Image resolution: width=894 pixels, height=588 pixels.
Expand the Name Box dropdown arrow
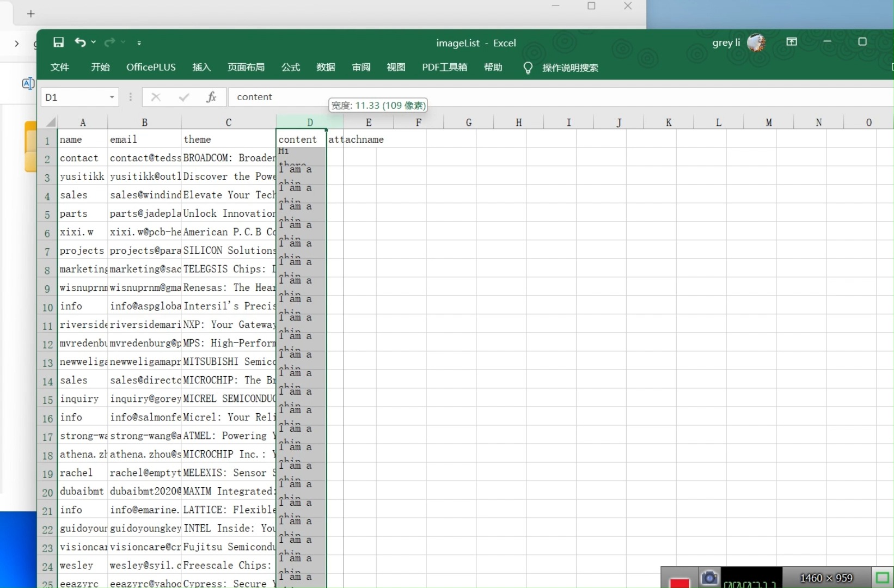(x=112, y=97)
